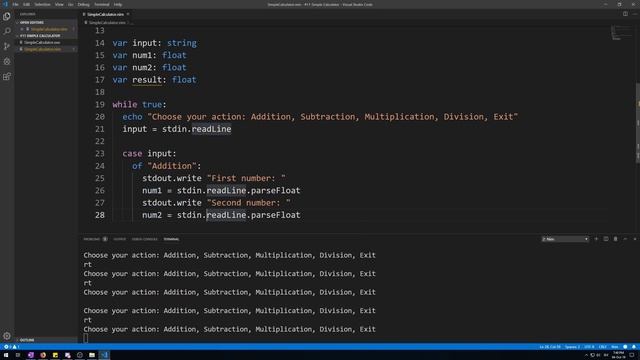Viewport: 640px width, 360px height.
Task: Switch to the Debug Console tab
Action: [144, 239]
